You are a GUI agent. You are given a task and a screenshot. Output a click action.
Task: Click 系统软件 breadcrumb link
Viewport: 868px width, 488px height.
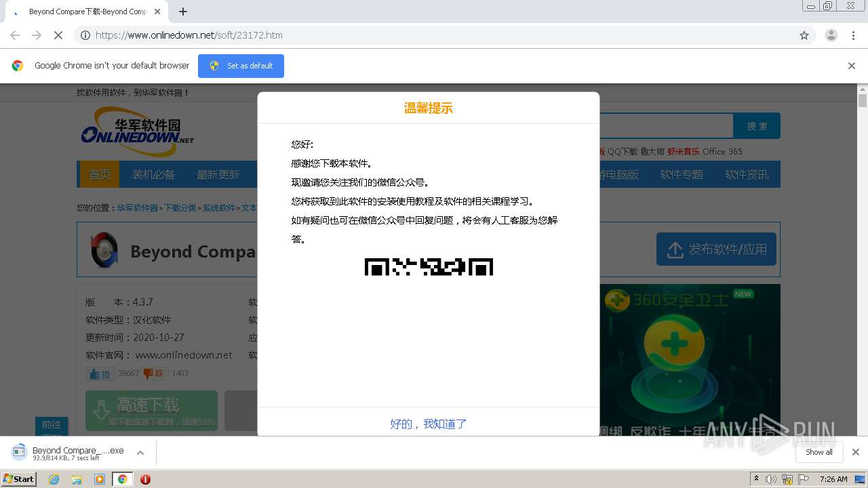coord(218,208)
